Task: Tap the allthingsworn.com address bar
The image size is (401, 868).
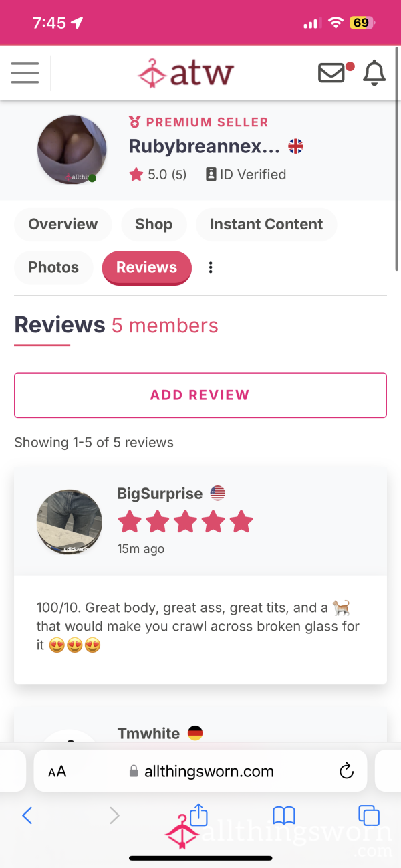Action: pyautogui.click(x=200, y=771)
